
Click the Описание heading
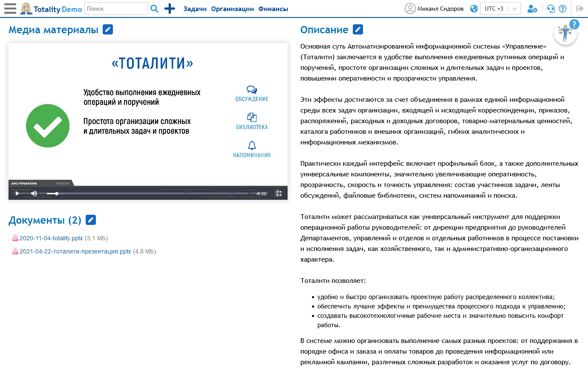coord(324,30)
